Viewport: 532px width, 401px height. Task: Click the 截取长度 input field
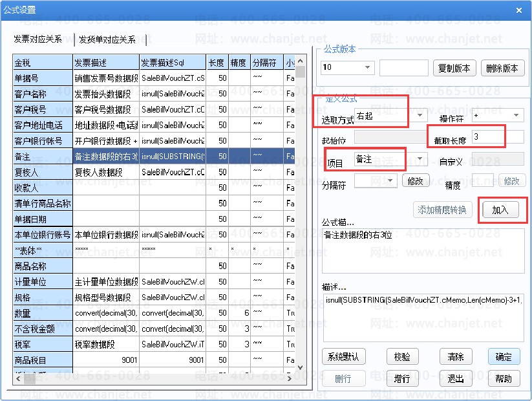tap(497, 137)
